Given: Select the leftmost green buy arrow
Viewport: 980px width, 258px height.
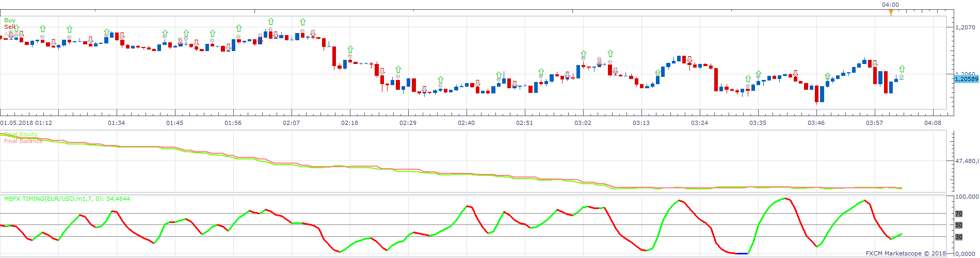Looking at the screenshot, I should (x=17, y=28).
